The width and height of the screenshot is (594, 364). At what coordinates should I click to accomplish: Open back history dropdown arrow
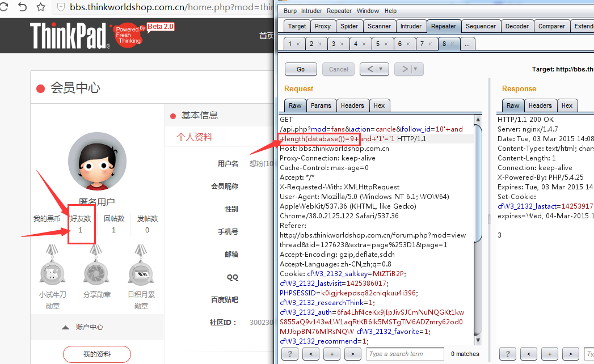point(381,69)
